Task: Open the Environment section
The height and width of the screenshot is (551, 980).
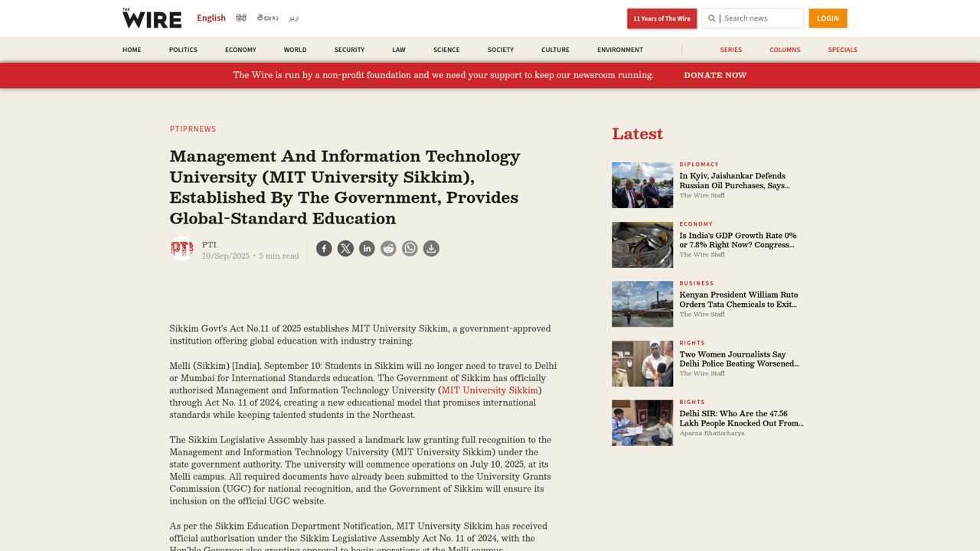Action: (x=620, y=50)
